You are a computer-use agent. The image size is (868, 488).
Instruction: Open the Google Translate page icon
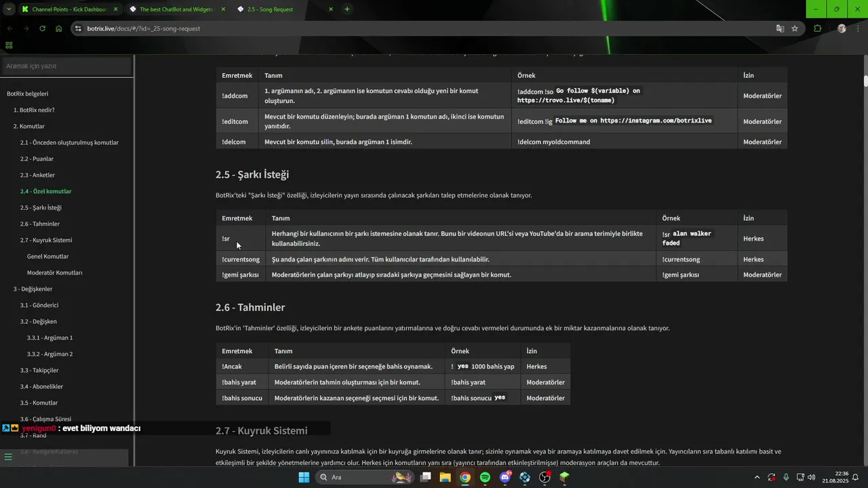[x=780, y=28]
